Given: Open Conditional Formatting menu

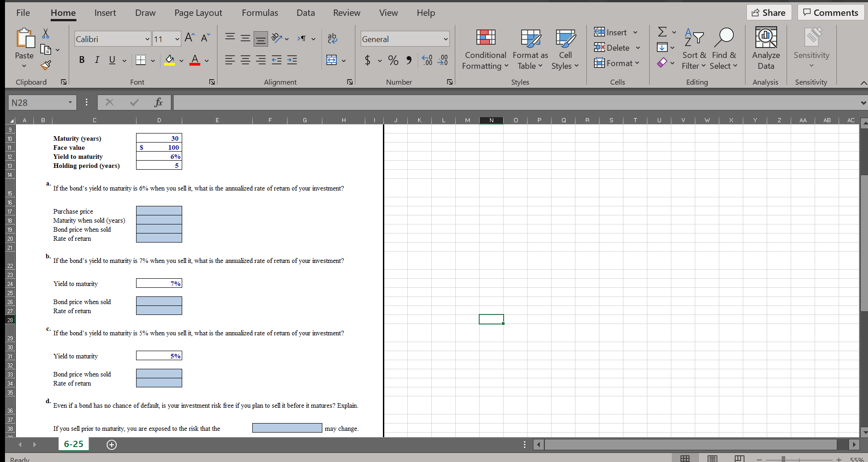Looking at the screenshot, I should pos(486,49).
